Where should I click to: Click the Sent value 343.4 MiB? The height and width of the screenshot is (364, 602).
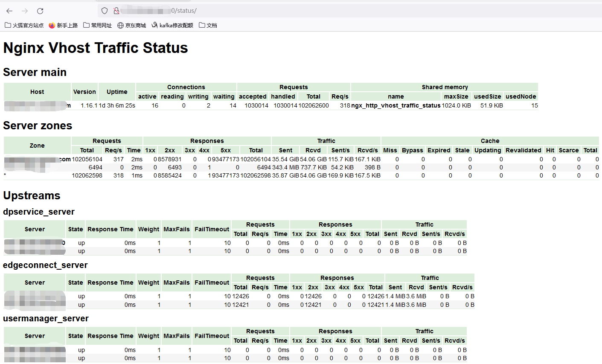click(286, 167)
